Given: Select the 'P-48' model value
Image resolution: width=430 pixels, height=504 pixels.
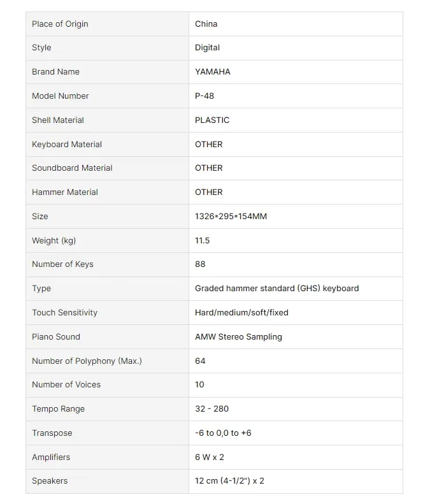Looking at the screenshot, I should 204,96.
